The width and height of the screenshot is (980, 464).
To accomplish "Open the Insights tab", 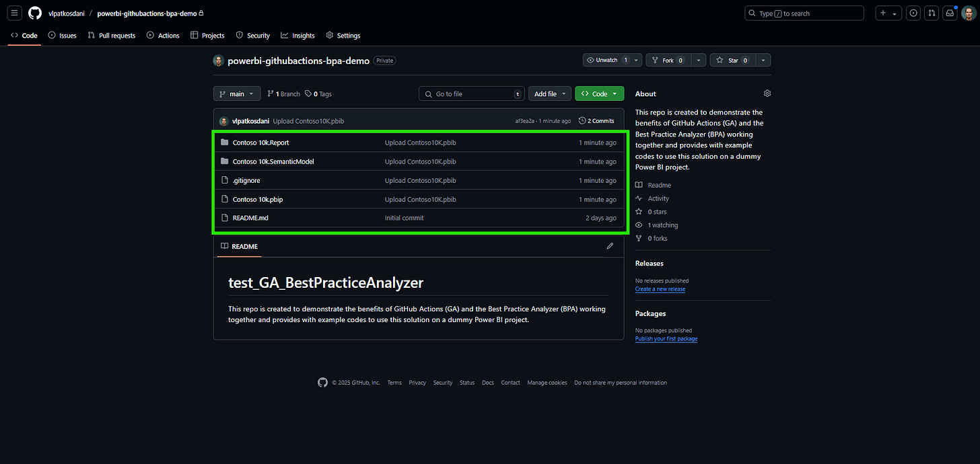I will pos(298,36).
